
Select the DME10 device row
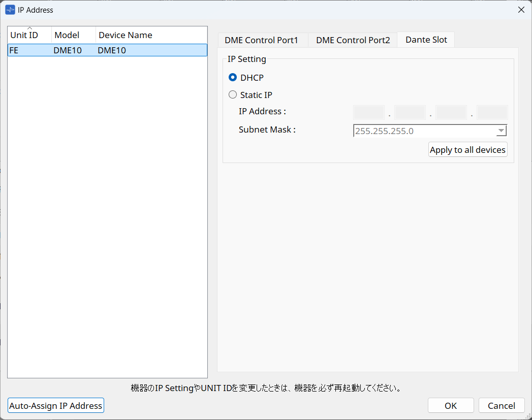pos(107,50)
